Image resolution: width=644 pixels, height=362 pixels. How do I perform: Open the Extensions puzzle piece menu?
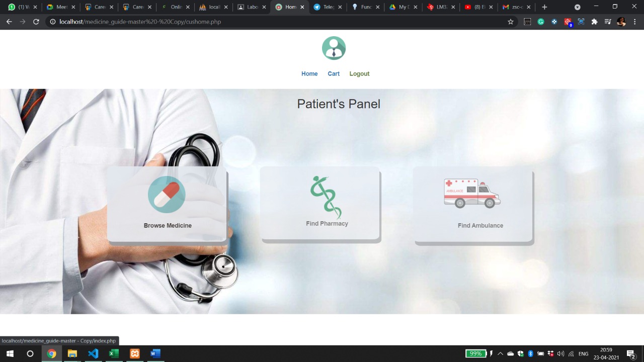point(594,22)
